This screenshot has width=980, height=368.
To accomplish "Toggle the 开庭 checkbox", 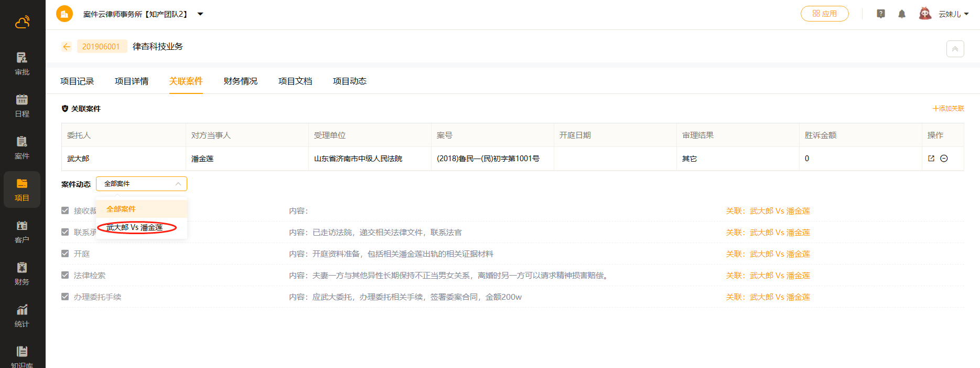I will [x=65, y=254].
